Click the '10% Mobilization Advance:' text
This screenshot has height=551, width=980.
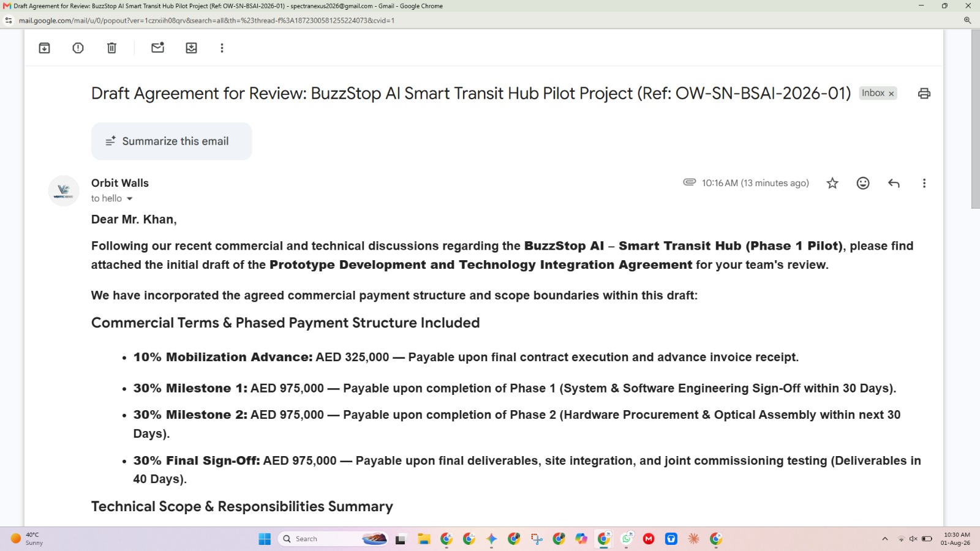[x=223, y=357]
